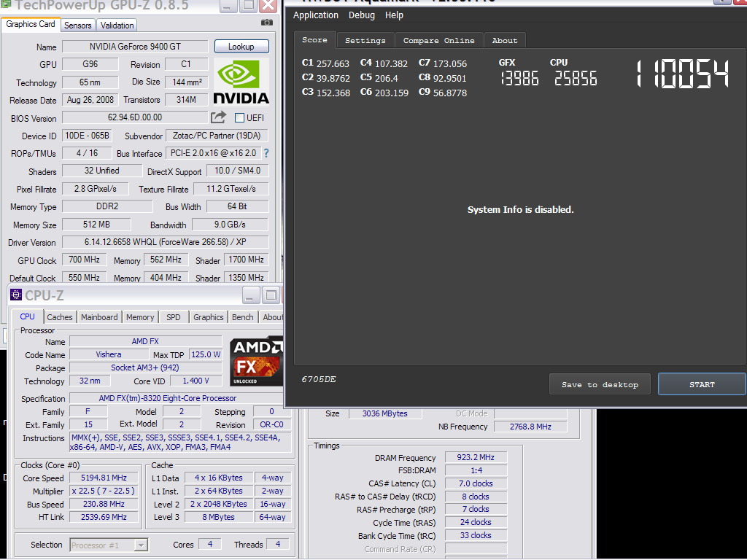
Task: Open the CPU-Z Bench tab
Action: click(x=242, y=317)
